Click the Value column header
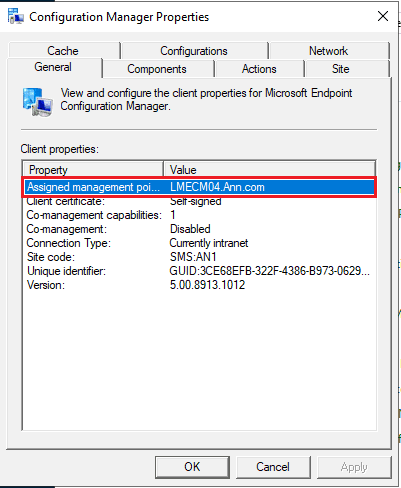The width and height of the screenshot is (401, 488). (269, 169)
